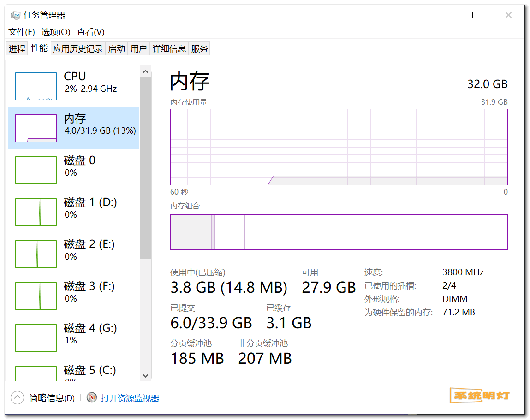Image resolution: width=530 pixels, height=420 pixels.
Task: Open the 文件(F) menu
Action: click(22, 32)
